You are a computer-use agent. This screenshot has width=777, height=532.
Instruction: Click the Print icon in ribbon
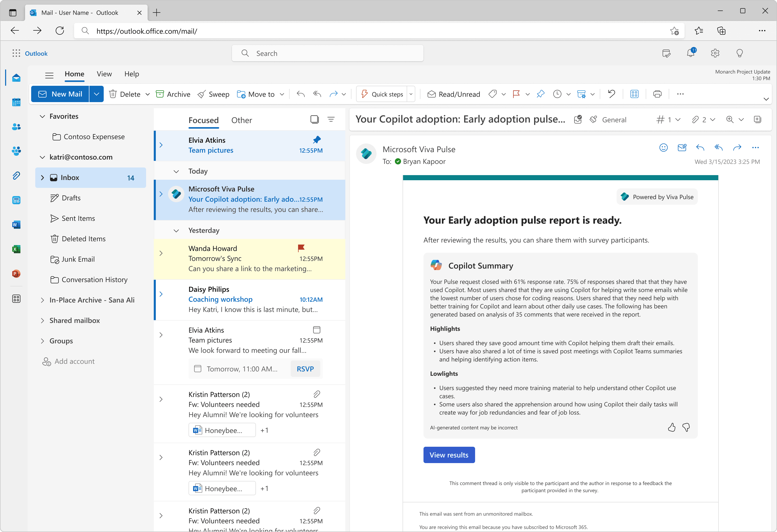pos(657,94)
